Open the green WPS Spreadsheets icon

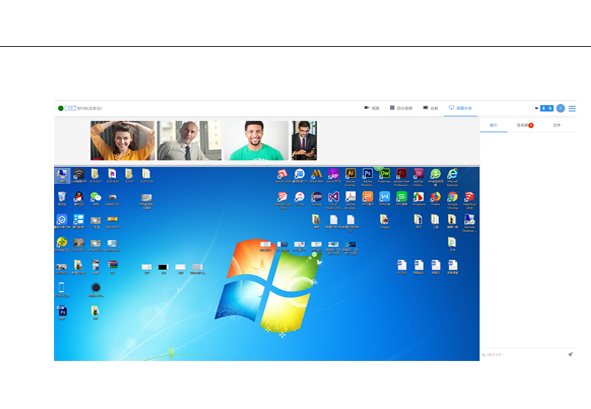[x=401, y=199]
